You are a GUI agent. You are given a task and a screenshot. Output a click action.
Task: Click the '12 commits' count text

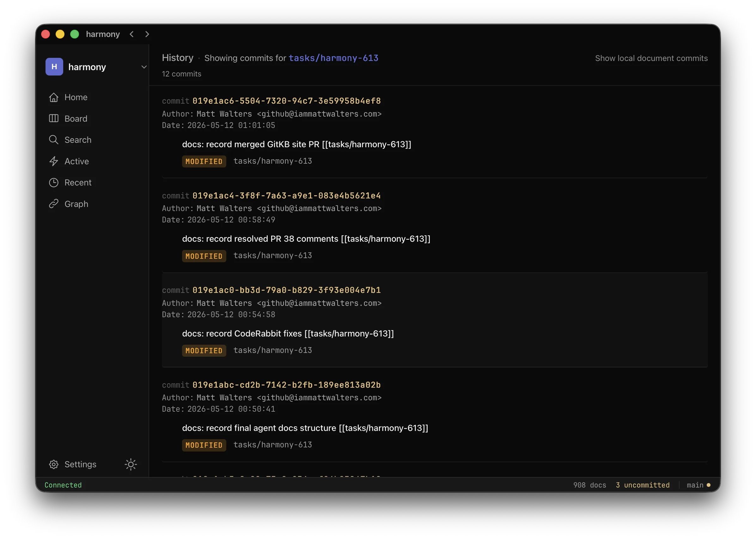[181, 74]
